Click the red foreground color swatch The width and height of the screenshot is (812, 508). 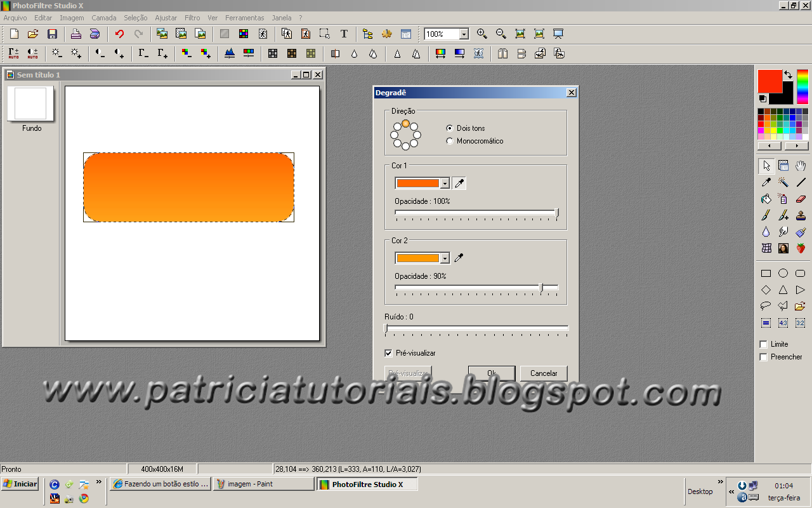click(x=769, y=81)
